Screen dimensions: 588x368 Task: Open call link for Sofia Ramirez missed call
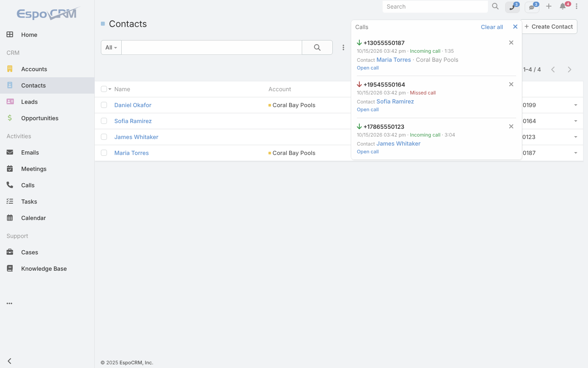click(x=367, y=110)
